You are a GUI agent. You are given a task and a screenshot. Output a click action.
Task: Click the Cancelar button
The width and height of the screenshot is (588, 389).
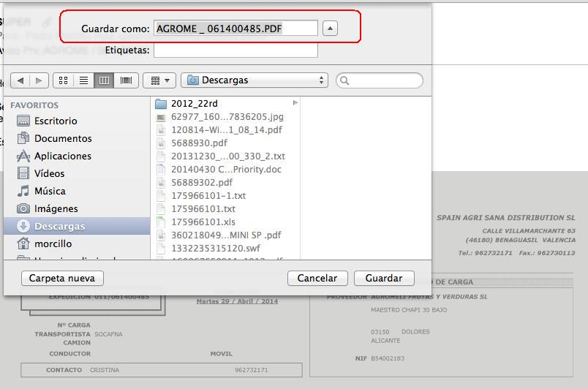click(x=317, y=278)
